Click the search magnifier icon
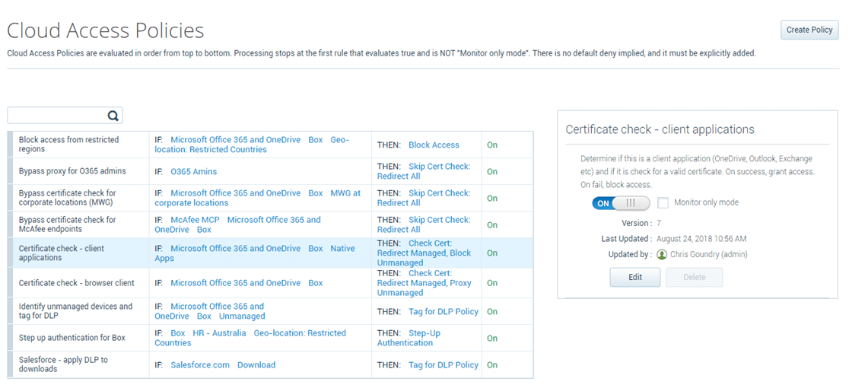The image size is (868, 388). click(x=113, y=116)
